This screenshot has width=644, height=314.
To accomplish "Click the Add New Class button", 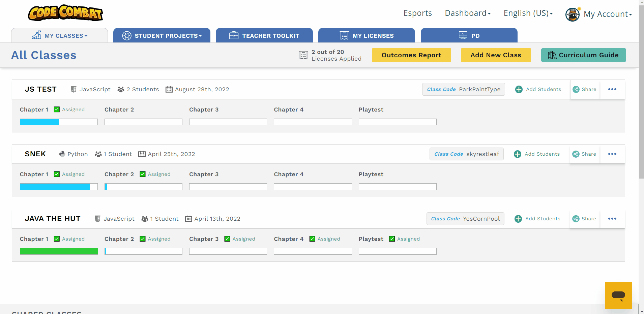I will tap(496, 55).
